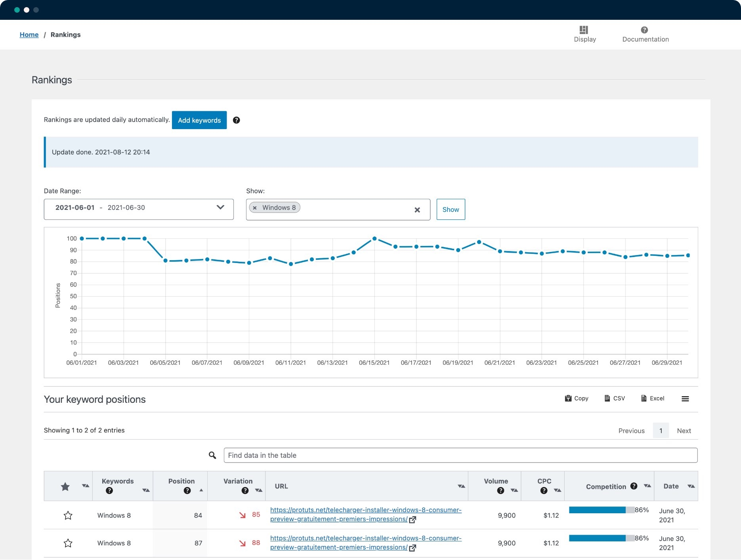
Task: Click the help icon beside Add keywords
Action: coord(237,120)
